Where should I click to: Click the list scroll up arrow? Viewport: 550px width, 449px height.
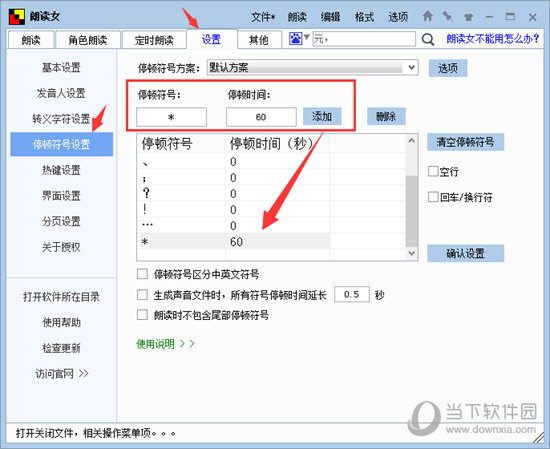click(411, 141)
